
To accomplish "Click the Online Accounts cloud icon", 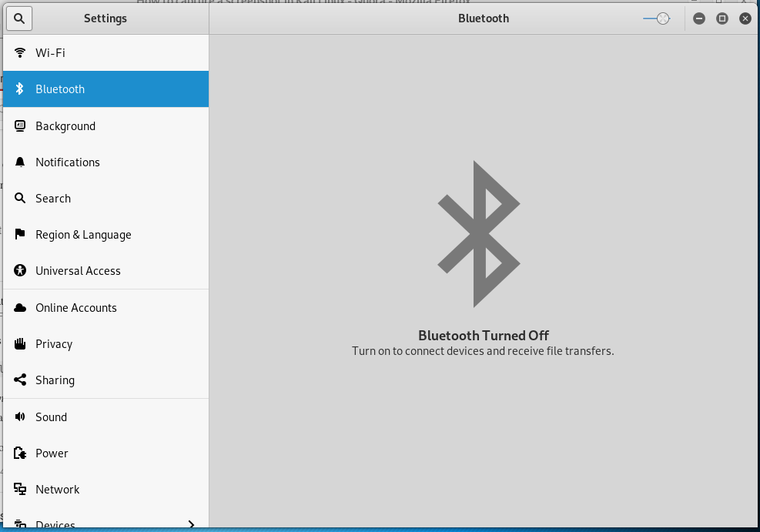I will point(20,308).
